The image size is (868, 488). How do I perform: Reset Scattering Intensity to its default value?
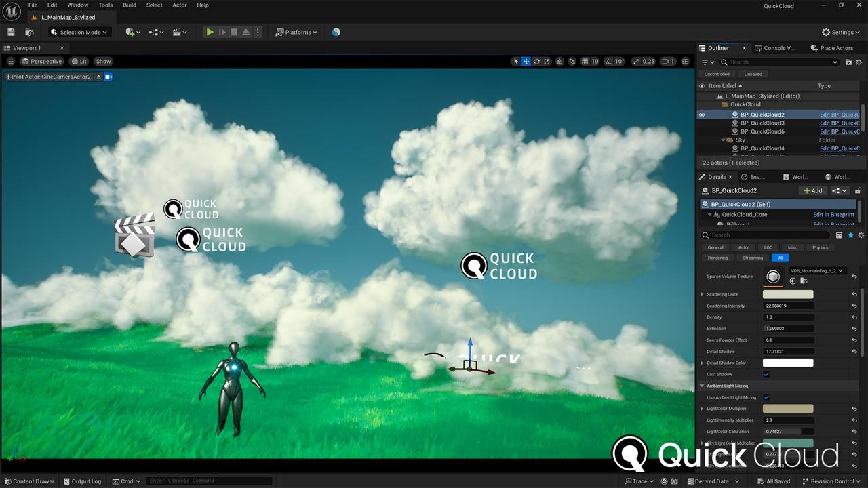(x=854, y=306)
